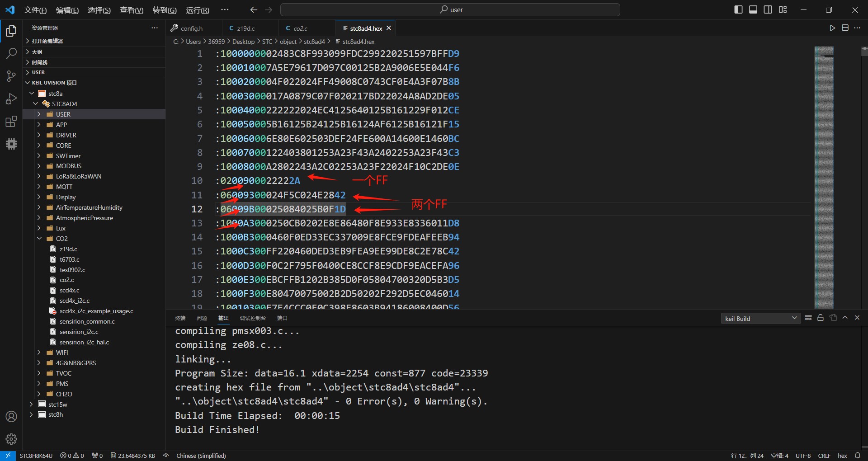
Task: Open the Accounts menu icon
Action: pyautogui.click(x=11, y=416)
